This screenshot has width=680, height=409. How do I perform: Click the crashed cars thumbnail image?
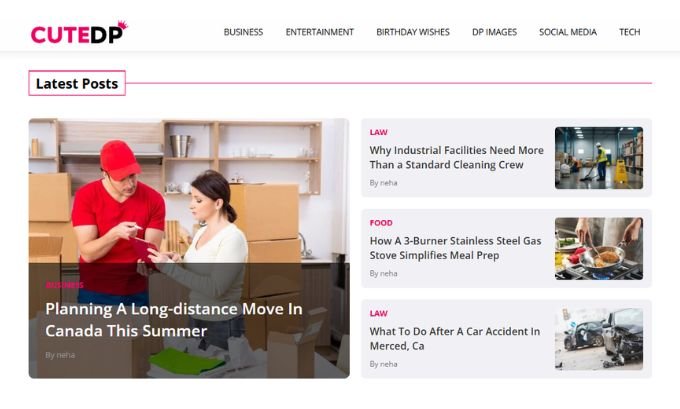click(x=599, y=339)
